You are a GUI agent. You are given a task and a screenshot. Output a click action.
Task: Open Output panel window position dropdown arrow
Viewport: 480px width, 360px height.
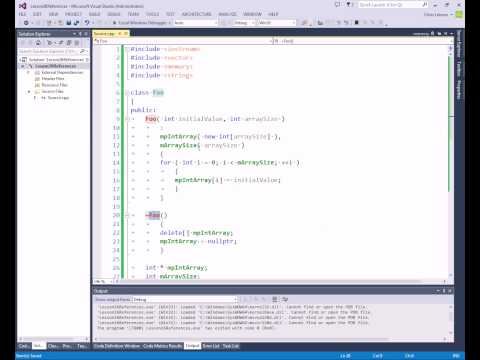point(438,291)
